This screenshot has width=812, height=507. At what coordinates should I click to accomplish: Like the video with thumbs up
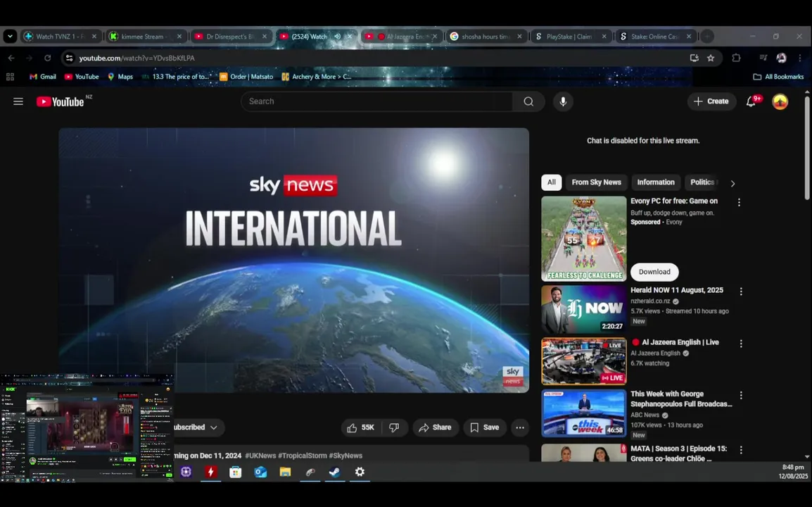[361, 427]
